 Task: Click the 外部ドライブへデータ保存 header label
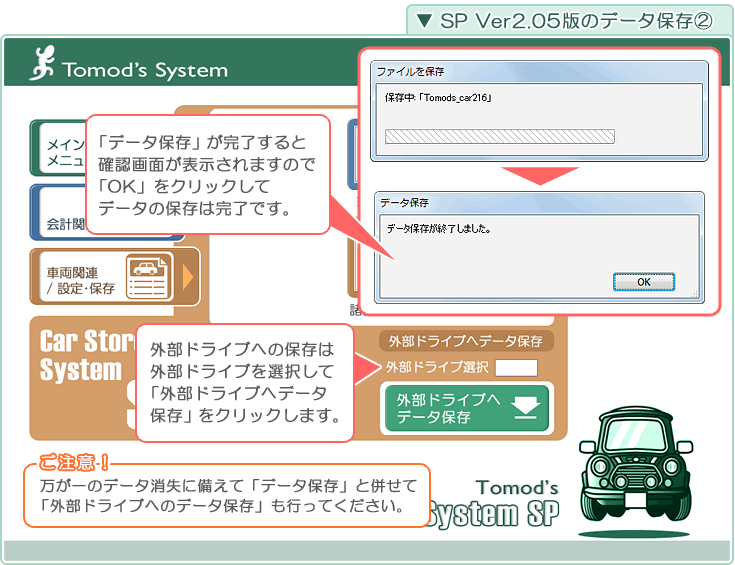coord(466,341)
